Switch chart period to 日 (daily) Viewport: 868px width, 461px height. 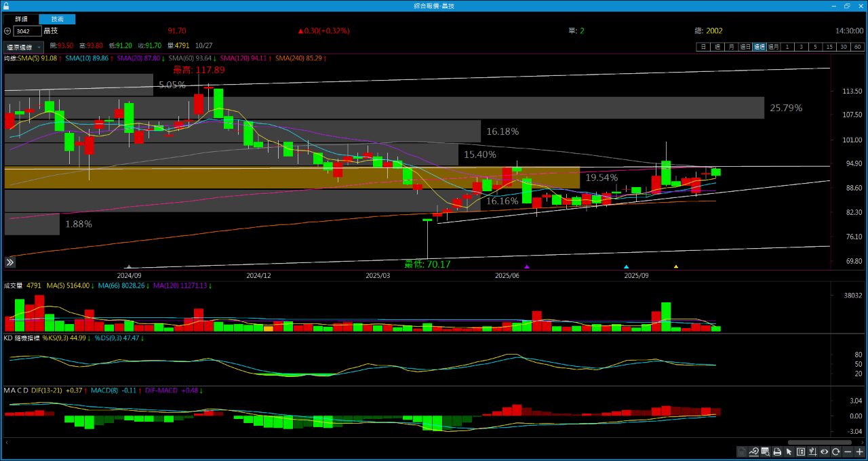703,47
